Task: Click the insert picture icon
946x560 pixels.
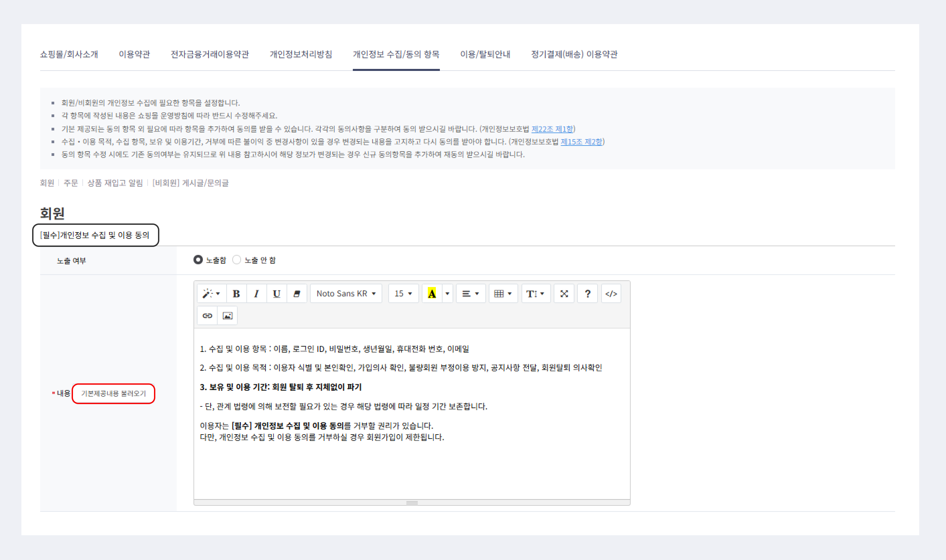Action: [227, 315]
